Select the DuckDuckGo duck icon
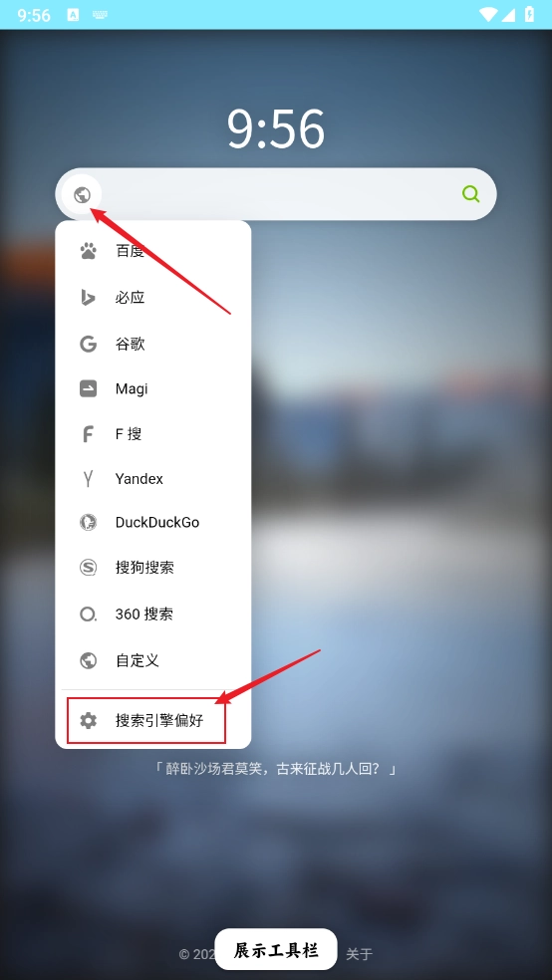This screenshot has width=552, height=980. pyautogui.click(x=88, y=523)
